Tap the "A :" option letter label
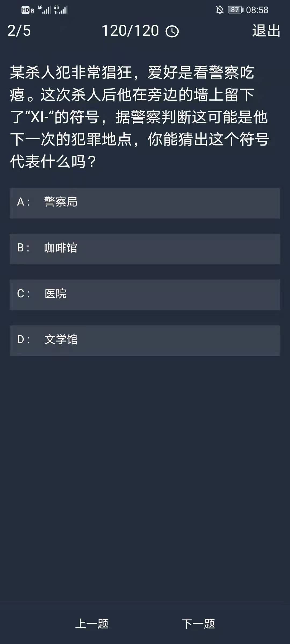Screen dimensions: 290x644 [23, 202]
